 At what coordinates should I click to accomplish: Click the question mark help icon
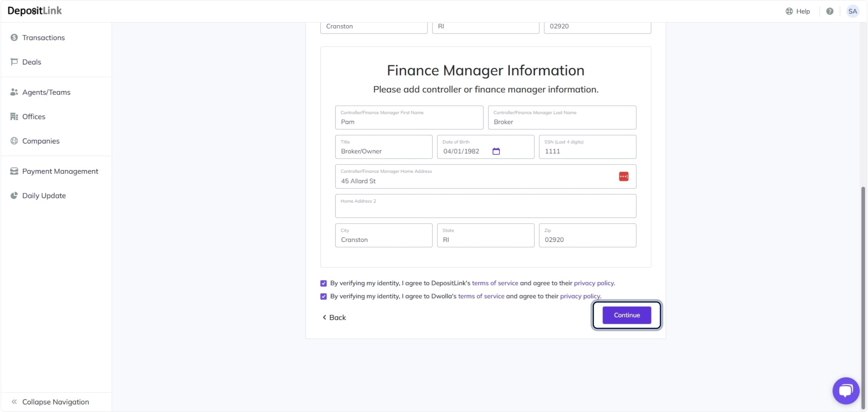830,11
